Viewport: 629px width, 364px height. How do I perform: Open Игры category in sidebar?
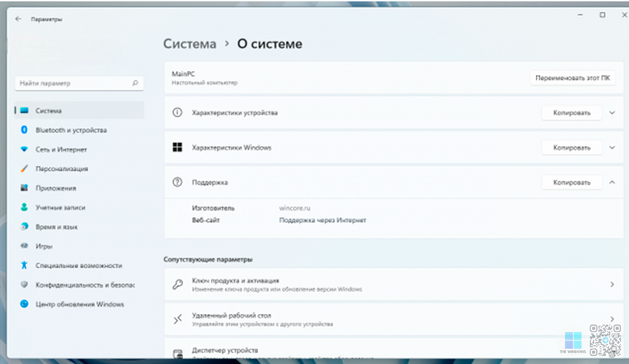point(80,246)
